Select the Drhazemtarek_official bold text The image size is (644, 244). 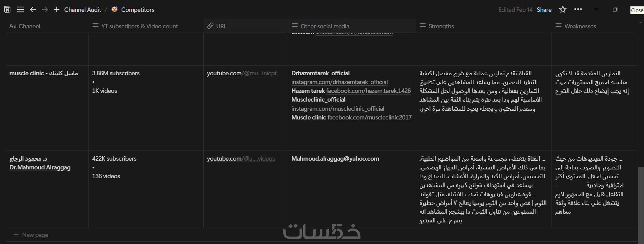coord(320,73)
